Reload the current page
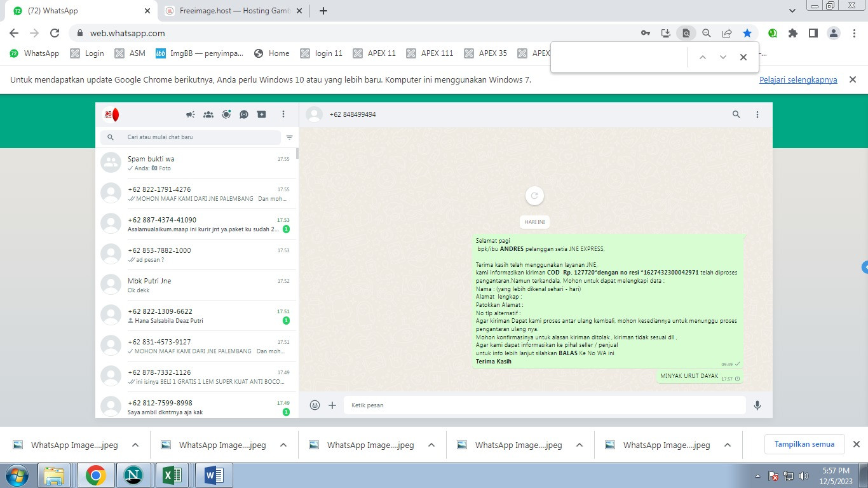 point(55,33)
